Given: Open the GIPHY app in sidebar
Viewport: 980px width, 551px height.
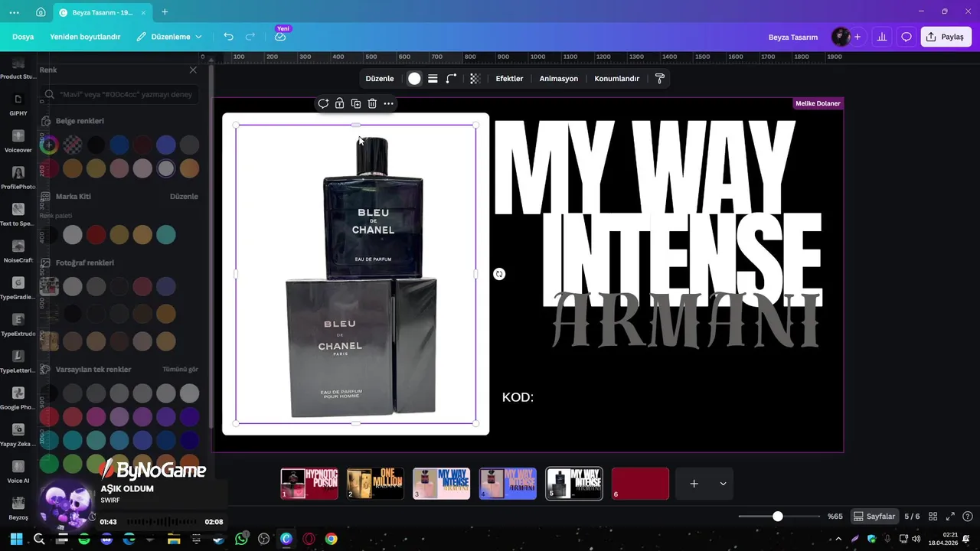Looking at the screenshot, I should coord(18,104).
